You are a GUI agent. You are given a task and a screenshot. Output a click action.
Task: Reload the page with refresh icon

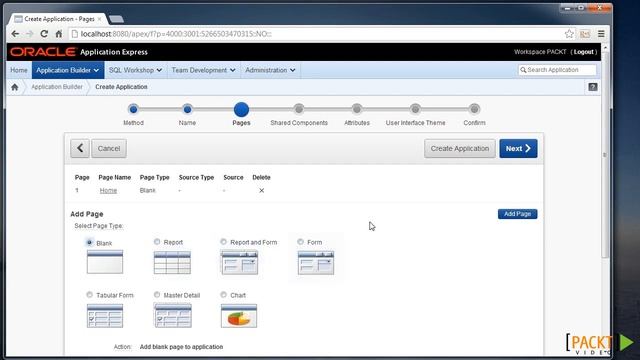click(x=44, y=34)
